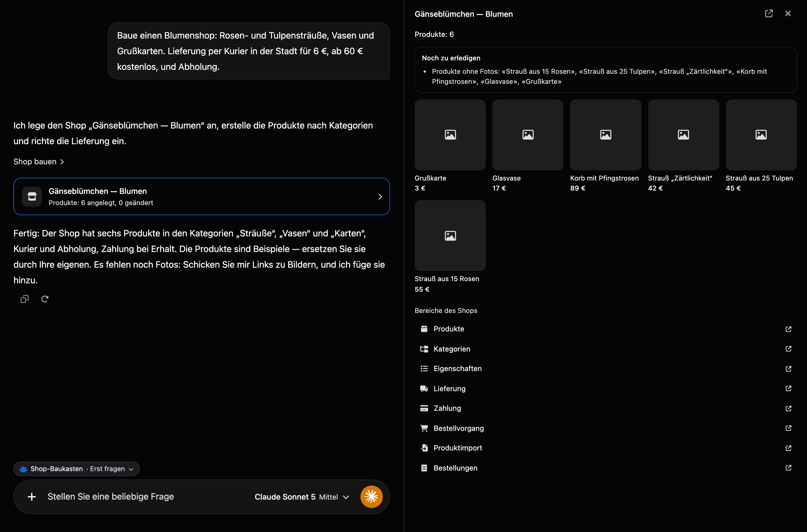The image size is (807, 532).
Task: Open Zahlung section external link icon
Action: point(788,408)
